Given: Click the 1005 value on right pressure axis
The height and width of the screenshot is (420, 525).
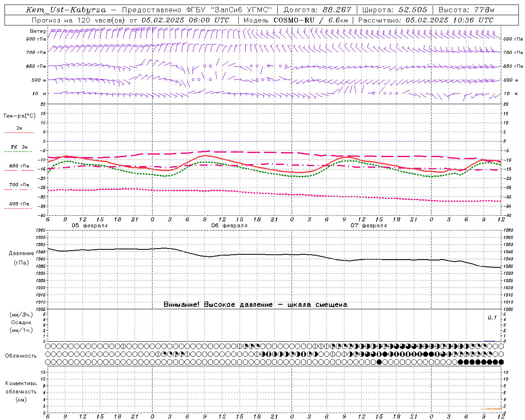Looking at the screenshot, I should click(x=508, y=309).
